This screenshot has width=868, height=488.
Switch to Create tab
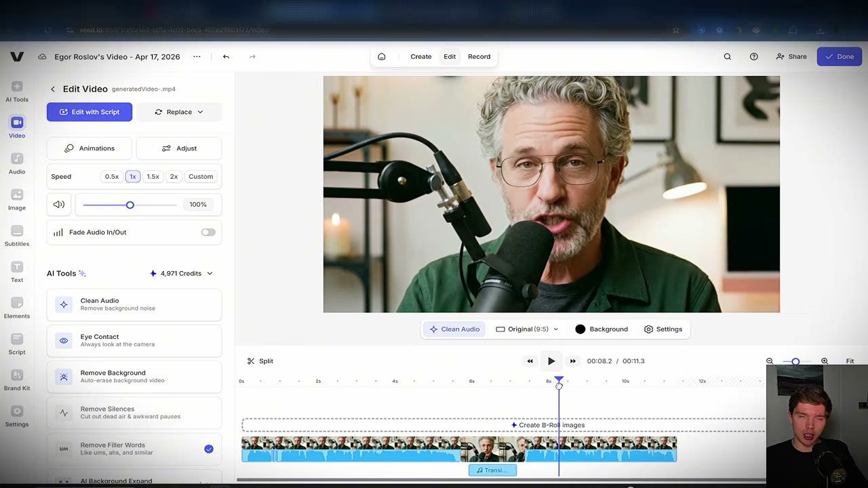[421, 57]
